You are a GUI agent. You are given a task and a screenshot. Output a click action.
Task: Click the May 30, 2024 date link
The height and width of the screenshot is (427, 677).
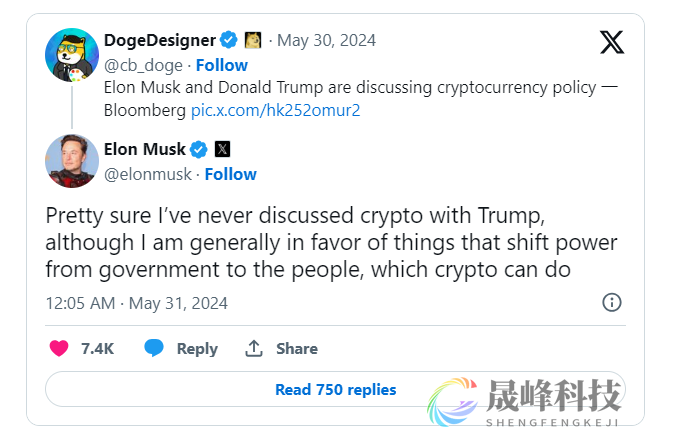pos(326,41)
